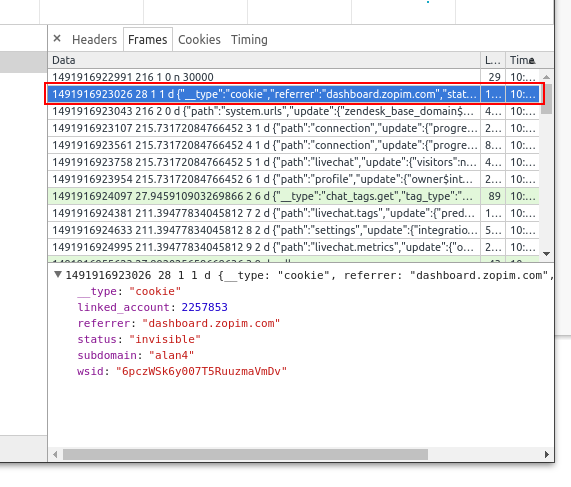Sort by the Data column header
Viewport: 571px width, 487px height.
pyautogui.click(x=264, y=60)
